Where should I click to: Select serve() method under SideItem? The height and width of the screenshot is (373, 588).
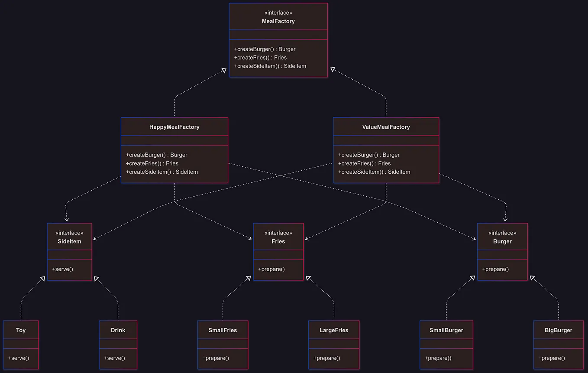(x=63, y=269)
